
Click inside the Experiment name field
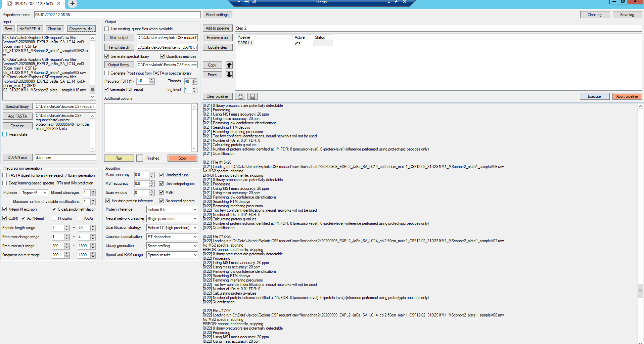(x=117, y=14)
